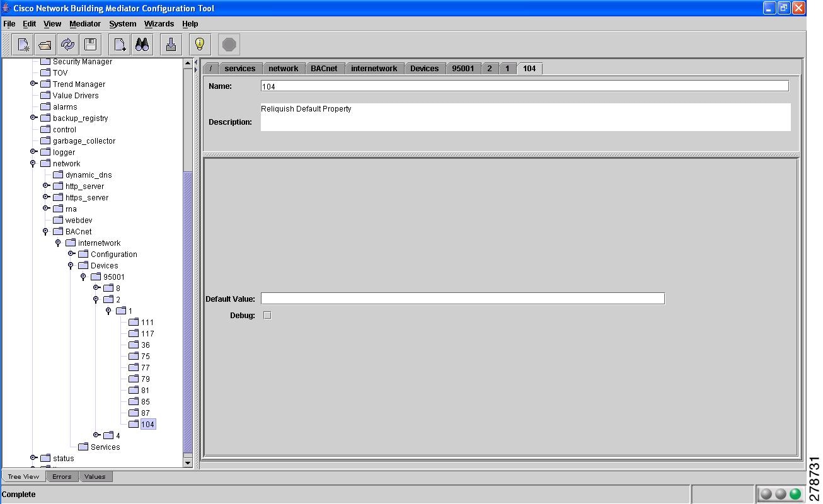This screenshot has width=823, height=504.
Task: Expand the https_server node
Action: (46, 197)
